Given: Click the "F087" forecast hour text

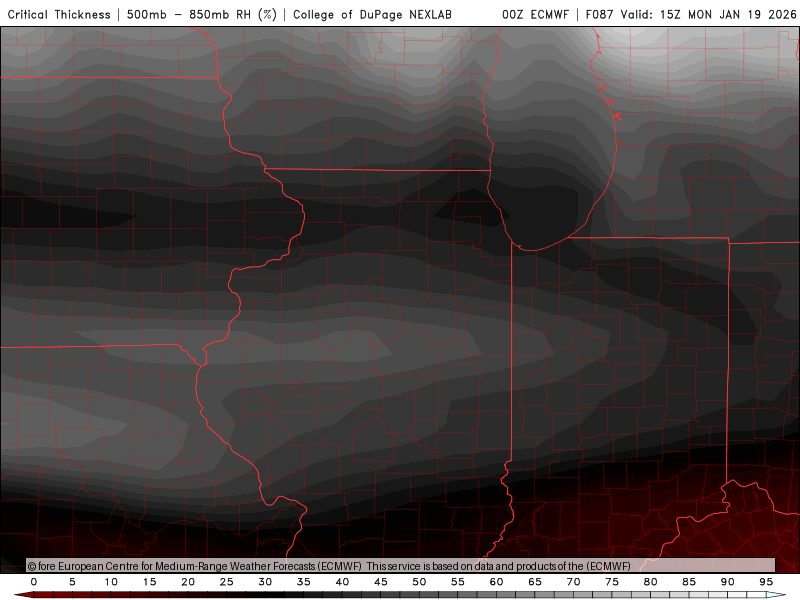Looking at the screenshot, I should click(599, 15).
